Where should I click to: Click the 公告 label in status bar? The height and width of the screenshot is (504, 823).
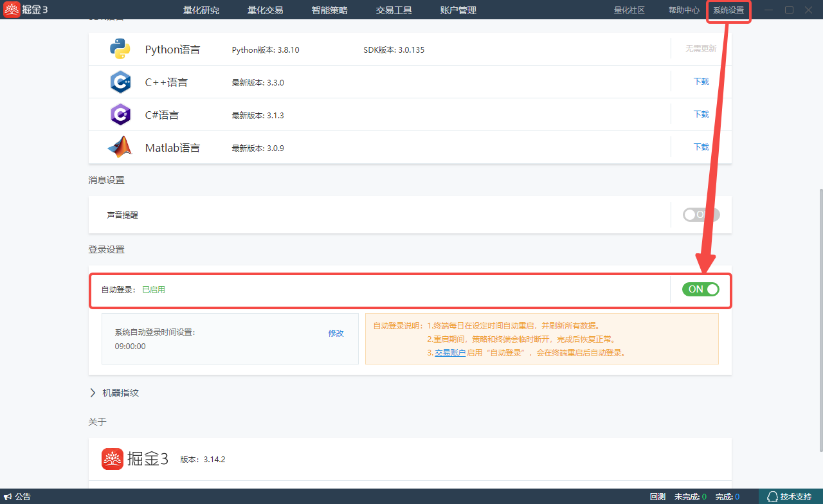pyautogui.click(x=23, y=497)
